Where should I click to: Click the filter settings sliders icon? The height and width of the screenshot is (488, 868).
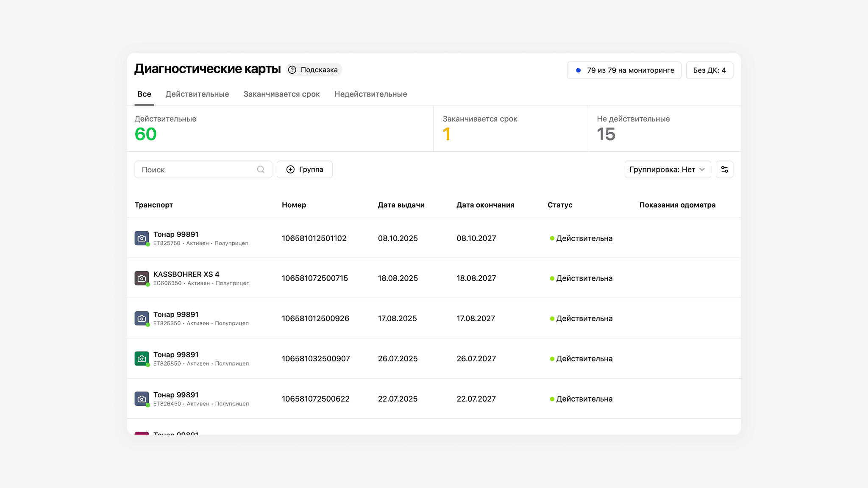(x=724, y=169)
